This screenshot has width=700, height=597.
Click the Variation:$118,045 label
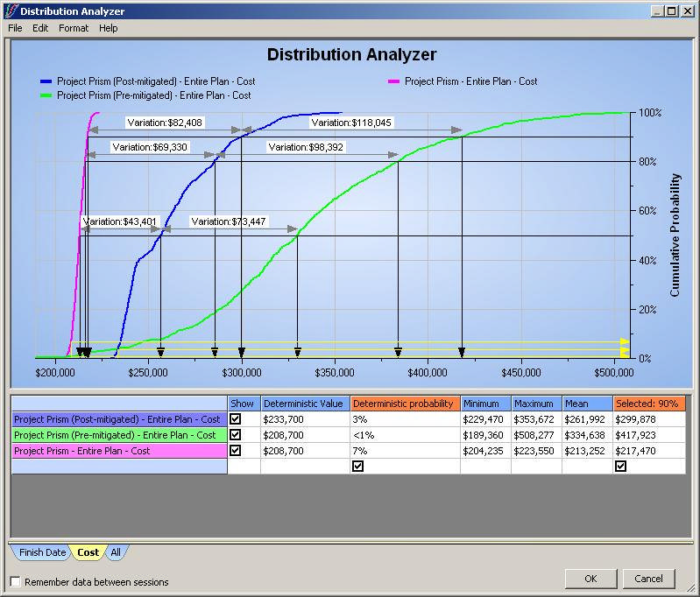[351, 123]
